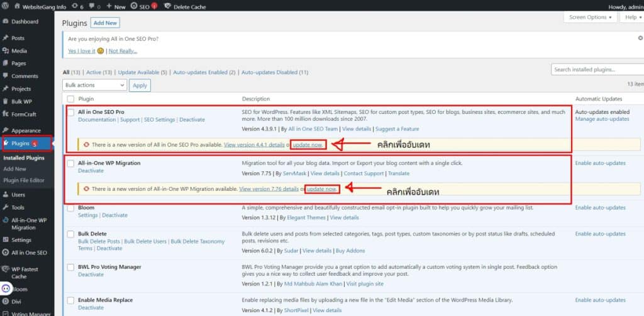644x316 pixels.
Task: Click the Appearance brush icon
Action: pos(5,131)
